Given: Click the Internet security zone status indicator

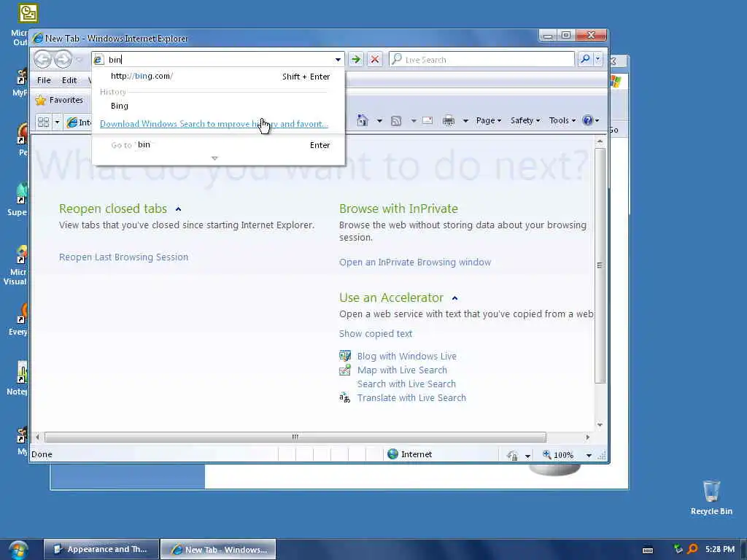Looking at the screenshot, I should pyautogui.click(x=410, y=454).
